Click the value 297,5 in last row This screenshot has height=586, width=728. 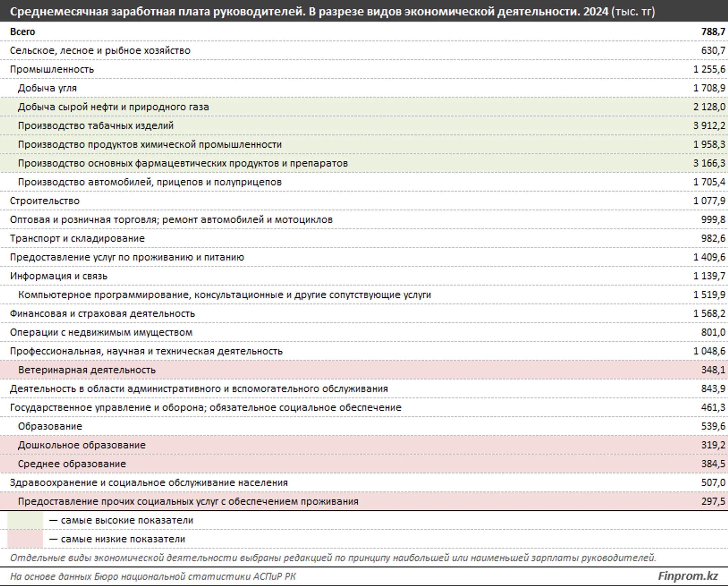713,501
